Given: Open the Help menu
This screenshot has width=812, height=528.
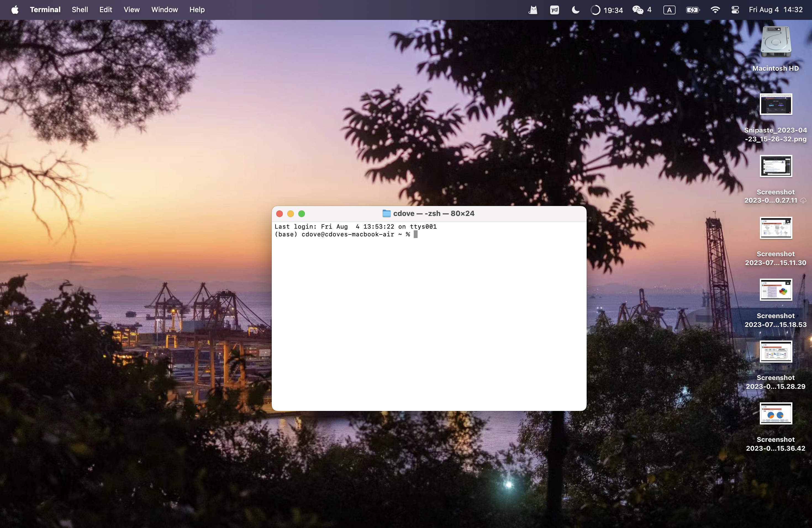Looking at the screenshot, I should [197, 10].
